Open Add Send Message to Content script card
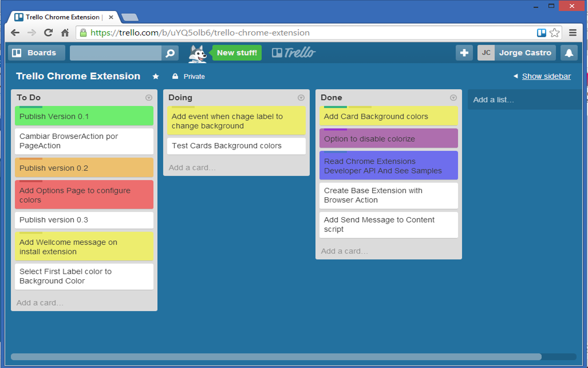 click(x=389, y=225)
